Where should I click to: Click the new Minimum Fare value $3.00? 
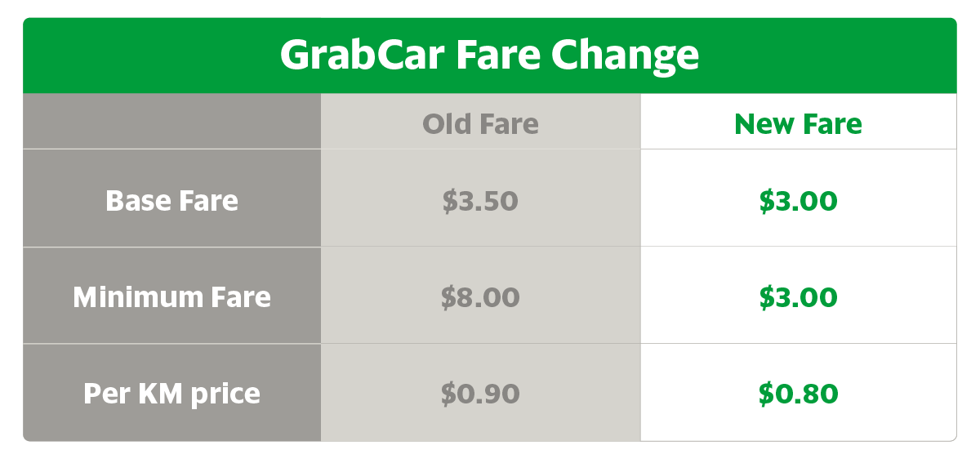coord(798,297)
